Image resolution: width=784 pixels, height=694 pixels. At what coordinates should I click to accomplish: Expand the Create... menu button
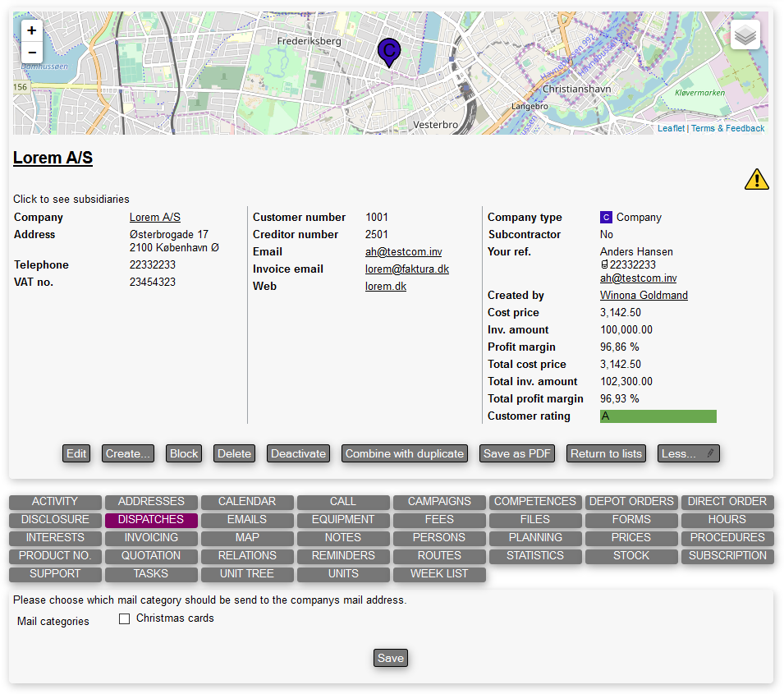[x=128, y=453]
